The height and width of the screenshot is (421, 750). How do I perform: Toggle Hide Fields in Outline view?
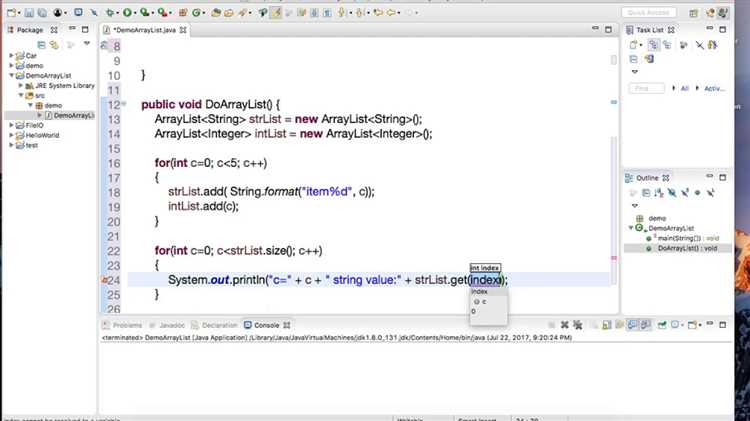pyautogui.click(x=672, y=192)
